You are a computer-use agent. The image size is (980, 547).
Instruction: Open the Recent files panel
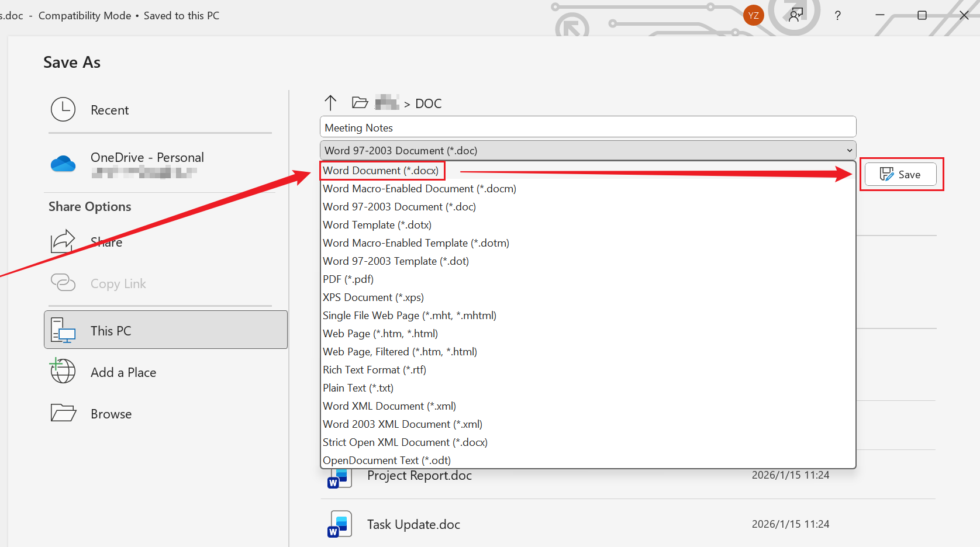point(109,109)
